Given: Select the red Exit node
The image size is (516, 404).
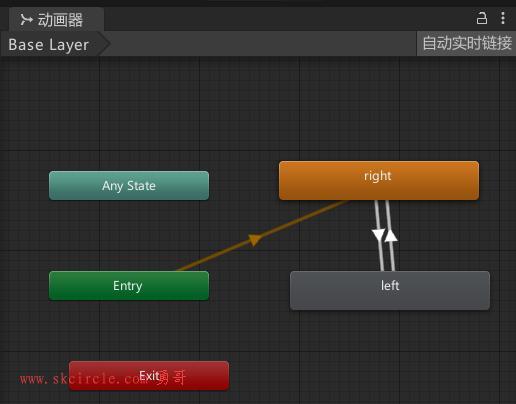Looking at the screenshot, I should [149, 376].
